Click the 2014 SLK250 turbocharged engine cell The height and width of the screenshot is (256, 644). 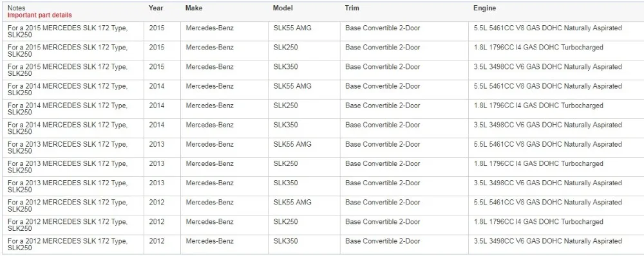pos(555,109)
